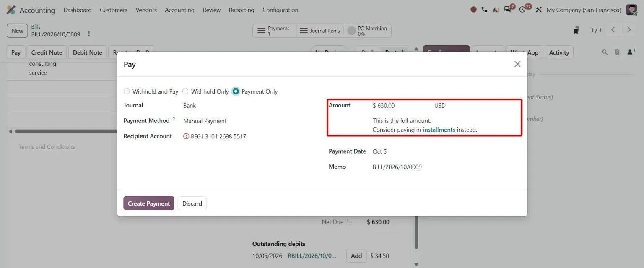Viewport: 644px width, 268px height.
Task: Open the Dashboard menu
Action: (x=78, y=10)
